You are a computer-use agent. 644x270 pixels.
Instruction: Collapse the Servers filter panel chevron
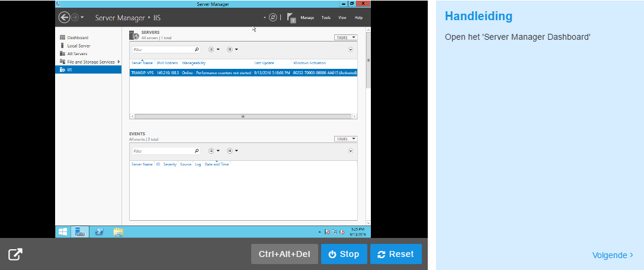click(351, 49)
